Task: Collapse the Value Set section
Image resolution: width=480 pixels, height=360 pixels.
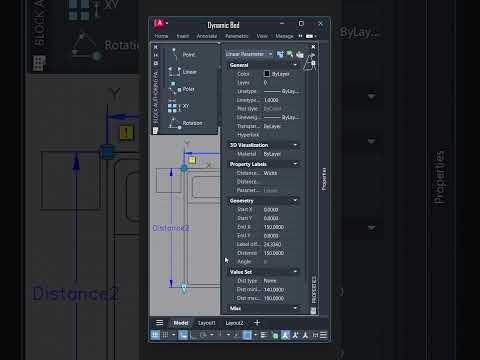Action: (295, 272)
